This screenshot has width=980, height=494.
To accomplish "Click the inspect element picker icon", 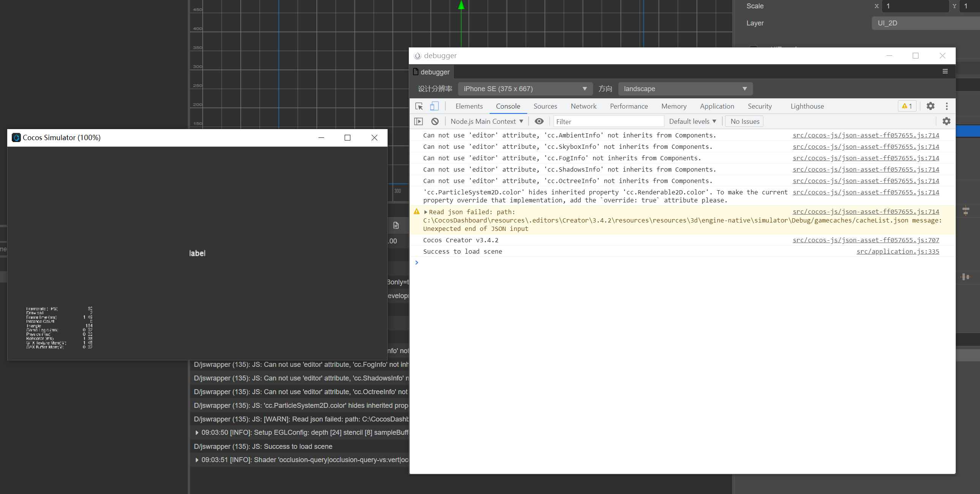I will pyautogui.click(x=419, y=106).
